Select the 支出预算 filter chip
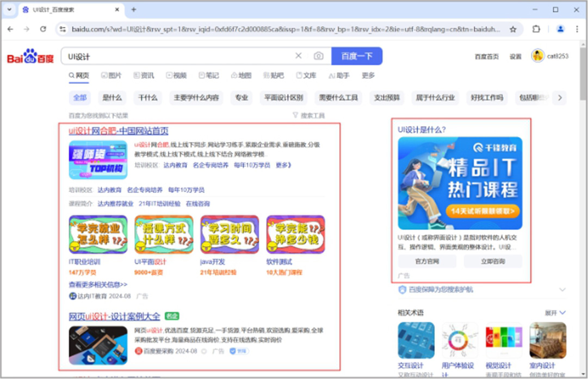588x379 pixels. [387, 98]
